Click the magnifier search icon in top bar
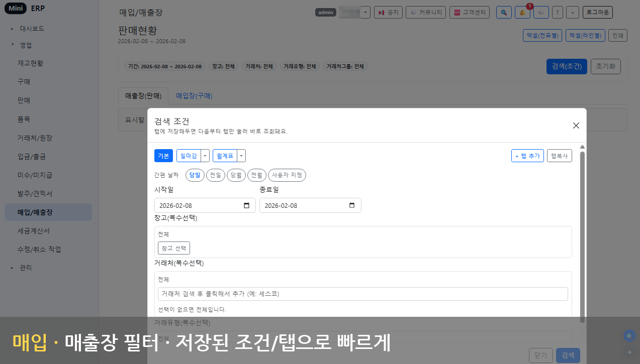The height and width of the screenshot is (364, 640). click(504, 13)
